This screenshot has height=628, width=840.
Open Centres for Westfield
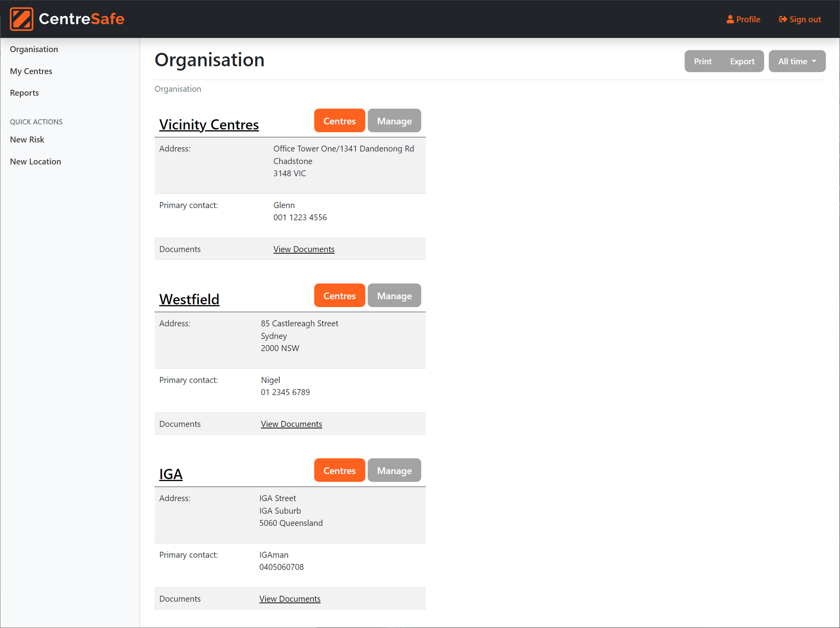point(339,295)
